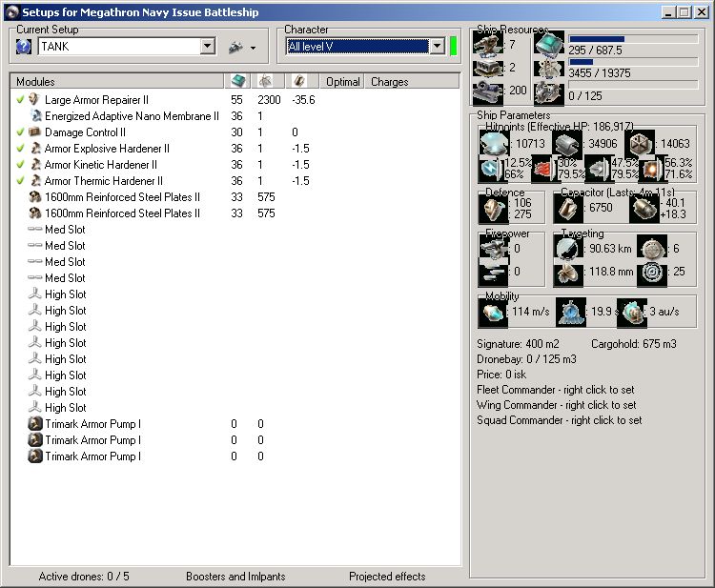The height and width of the screenshot is (588, 715).
Task: Open the ship browser icon next to setup
Action: (235, 47)
